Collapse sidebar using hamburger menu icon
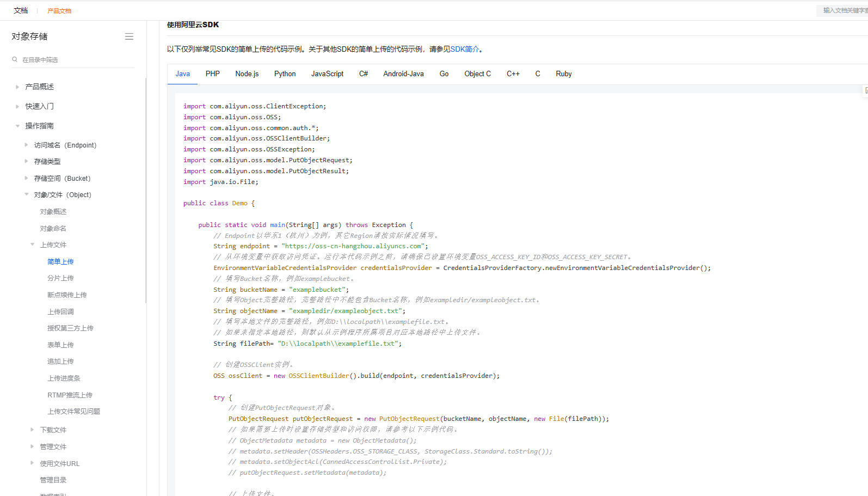The image size is (868, 496). (129, 36)
